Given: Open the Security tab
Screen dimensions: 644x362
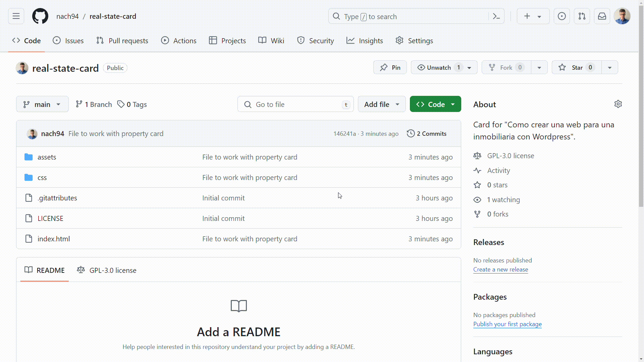Looking at the screenshot, I should point(315,41).
